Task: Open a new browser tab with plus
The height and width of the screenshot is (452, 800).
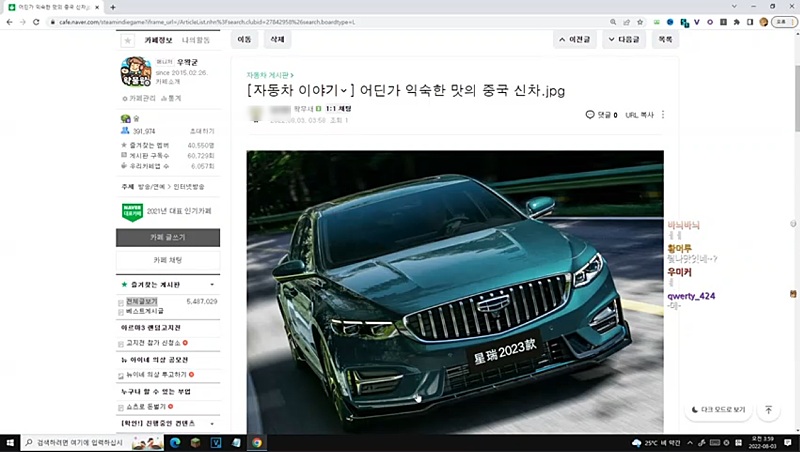Action: click(113, 7)
